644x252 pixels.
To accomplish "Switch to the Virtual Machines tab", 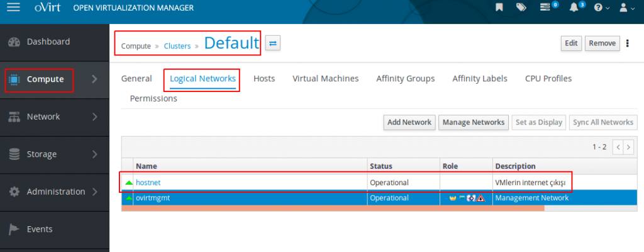I will coord(326,78).
